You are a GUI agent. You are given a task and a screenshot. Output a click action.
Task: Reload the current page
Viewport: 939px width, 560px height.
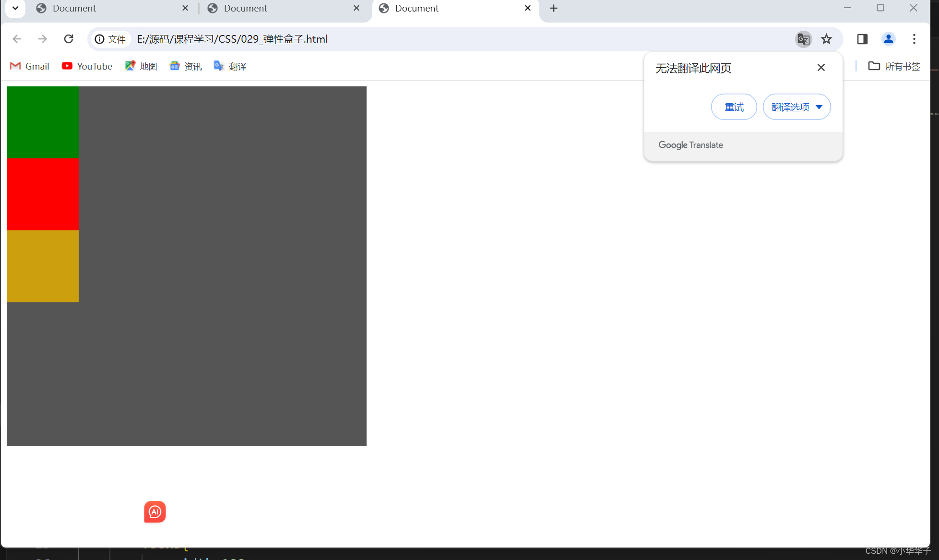pyautogui.click(x=69, y=39)
